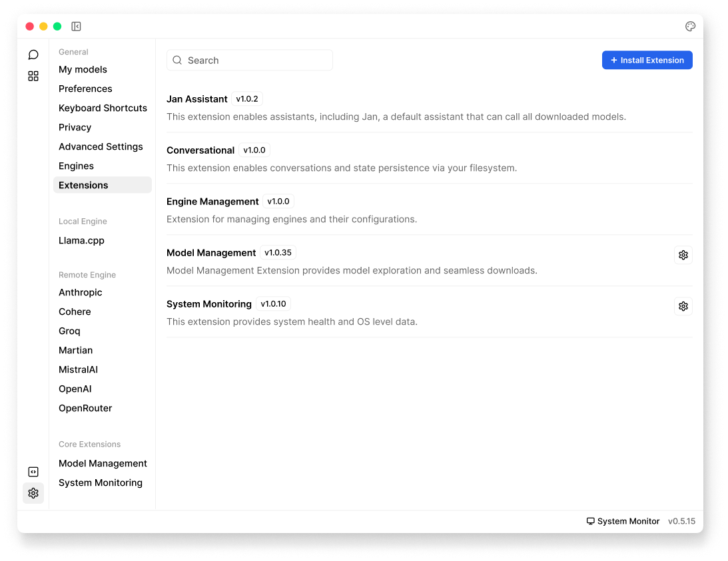The image size is (728, 561).
Task: Open the theme palette icon
Action: click(690, 27)
